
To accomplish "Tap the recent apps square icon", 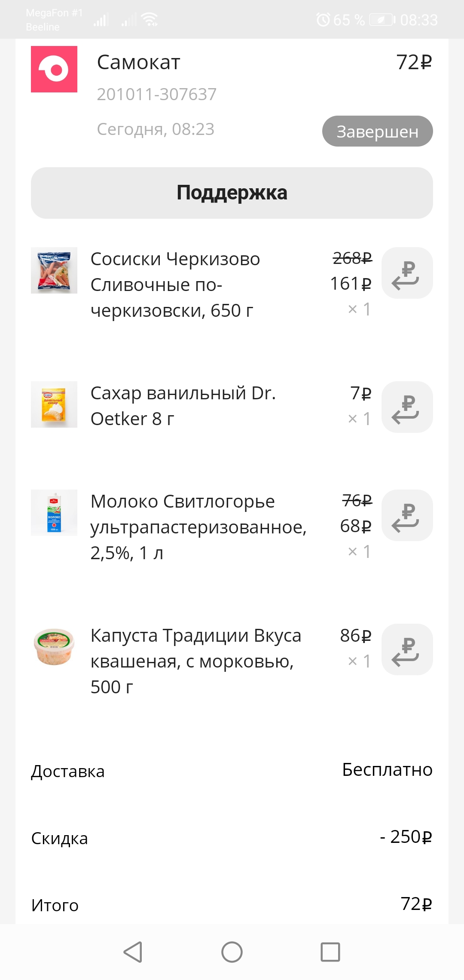I will (330, 952).
